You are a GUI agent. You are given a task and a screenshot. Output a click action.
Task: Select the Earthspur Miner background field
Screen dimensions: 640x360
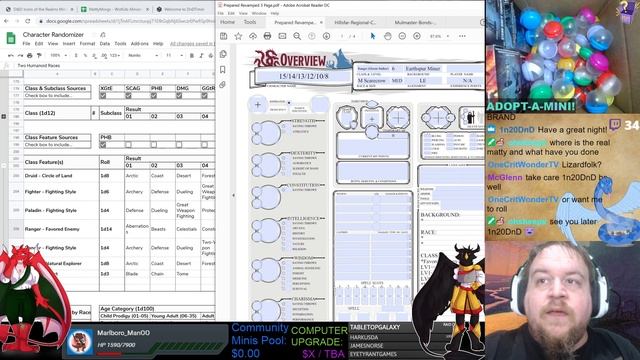tap(423, 69)
